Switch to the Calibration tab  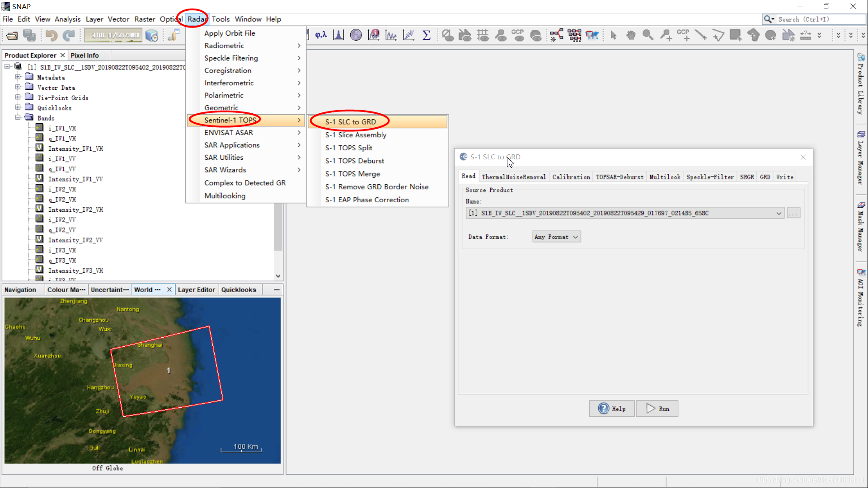[x=571, y=177]
